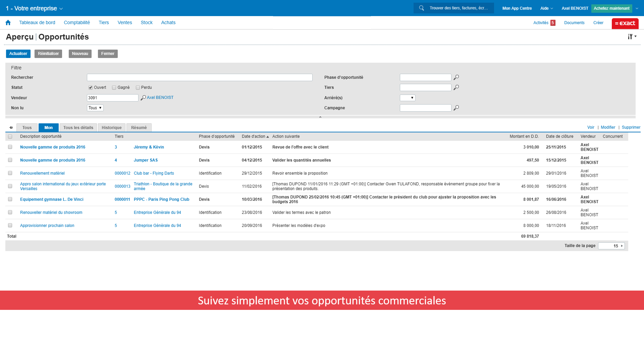The height and width of the screenshot is (362, 644).
Task: Click Nouveau to create new opportunity
Action: (80, 53)
